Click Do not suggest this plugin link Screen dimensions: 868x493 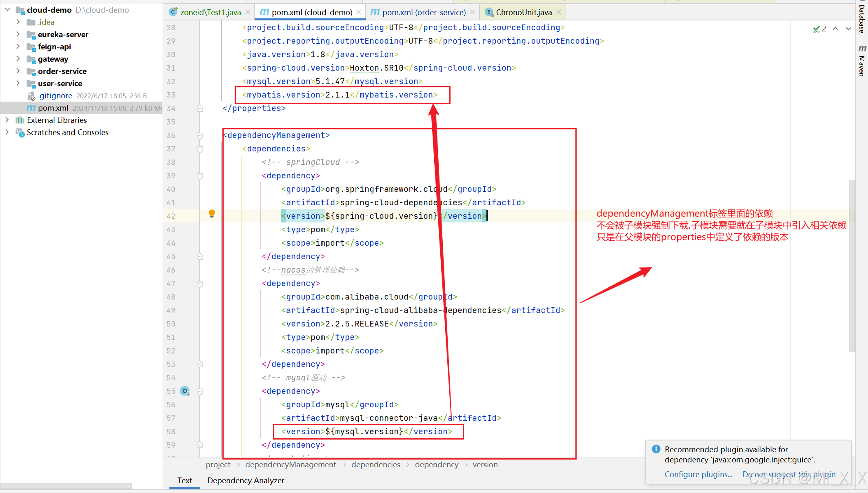tap(788, 474)
